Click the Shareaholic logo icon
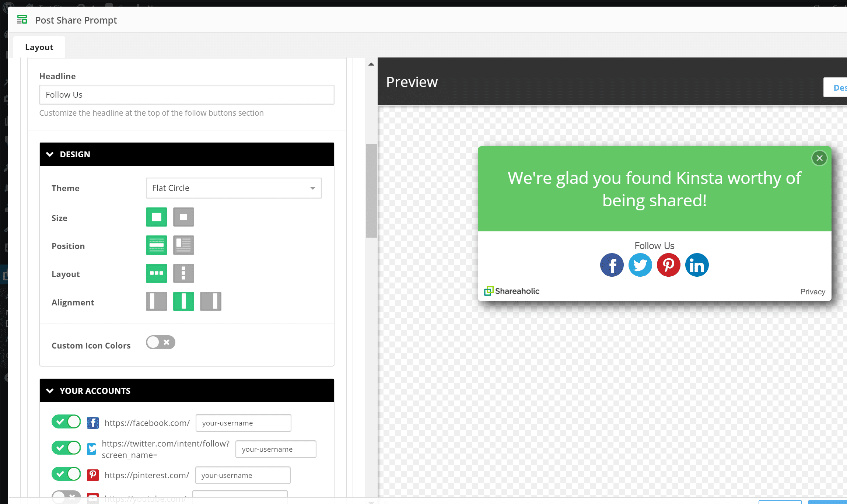The height and width of the screenshot is (504, 847). (x=489, y=291)
